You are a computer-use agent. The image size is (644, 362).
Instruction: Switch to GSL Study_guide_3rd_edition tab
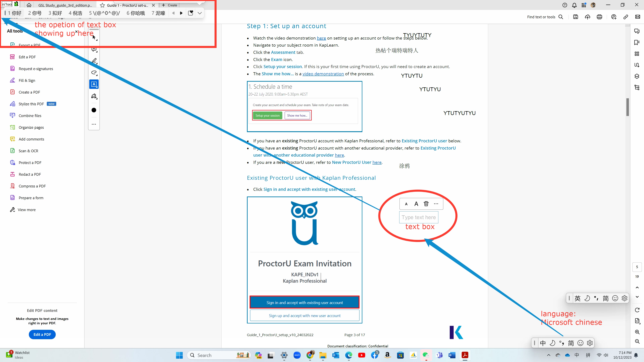pyautogui.click(x=65, y=5)
